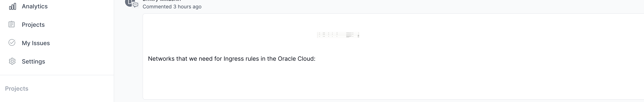Click the kebab menu in the first table row

point(359,33)
